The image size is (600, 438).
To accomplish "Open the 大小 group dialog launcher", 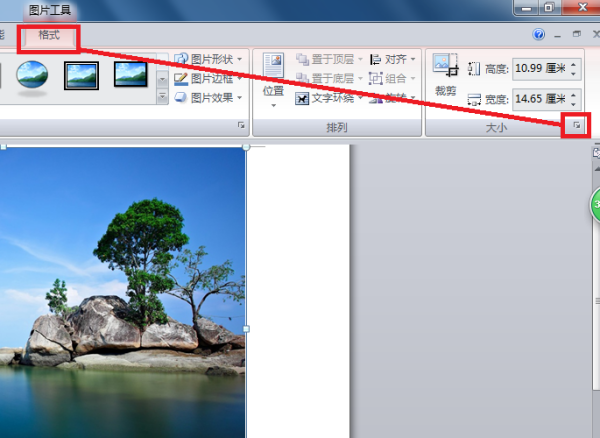I will pyautogui.click(x=576, y=126).
